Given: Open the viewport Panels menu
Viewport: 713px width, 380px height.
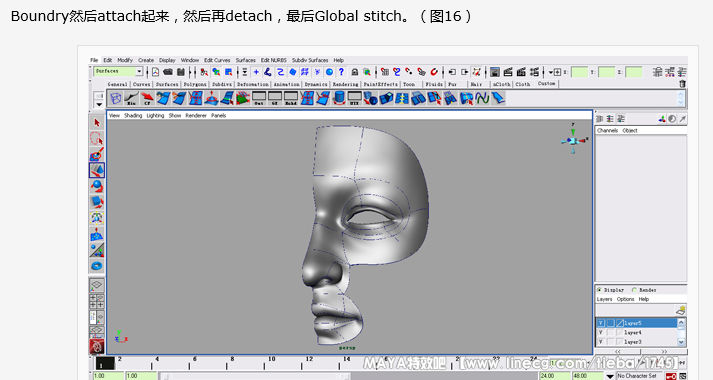Looking at the screenshot, I should [219, 115].
